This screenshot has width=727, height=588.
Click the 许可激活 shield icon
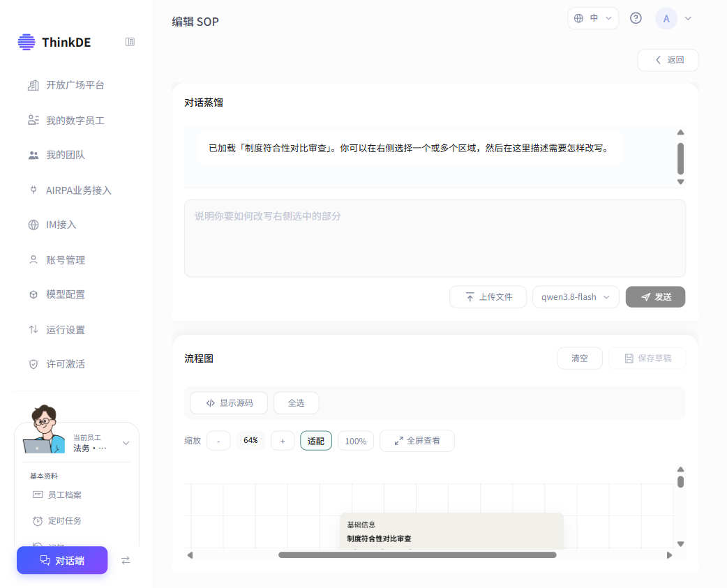tap(33, 364)
